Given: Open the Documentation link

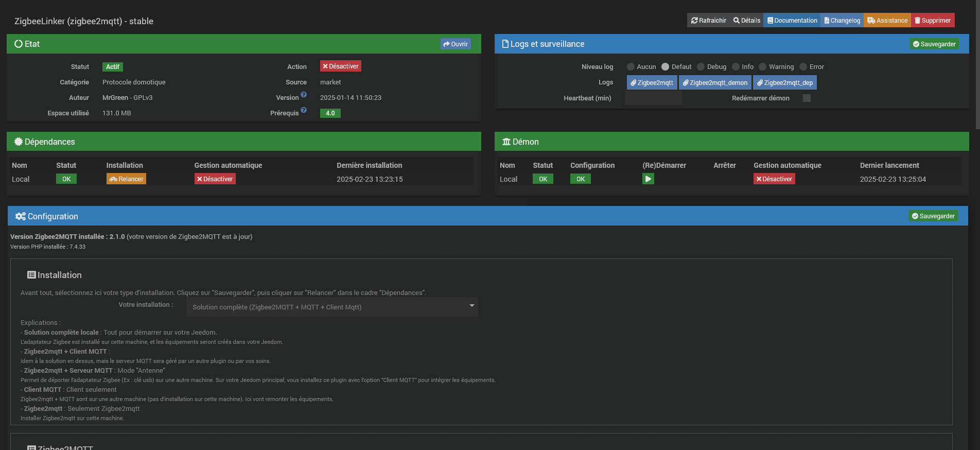Looking at the screenshot, I should coord(792,21).
